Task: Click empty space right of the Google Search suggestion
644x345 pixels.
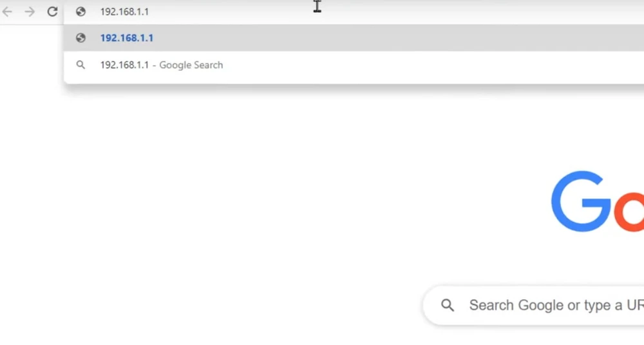Action: 419,65
